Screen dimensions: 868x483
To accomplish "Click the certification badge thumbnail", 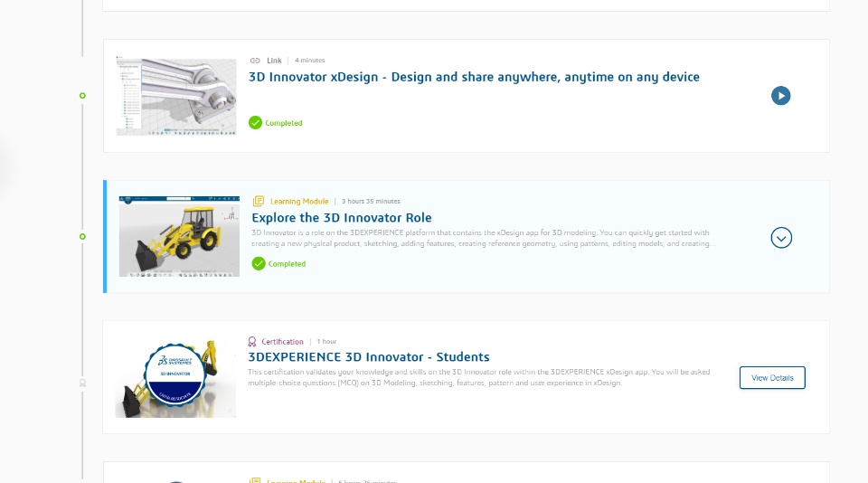I will (x=175, y=378).
